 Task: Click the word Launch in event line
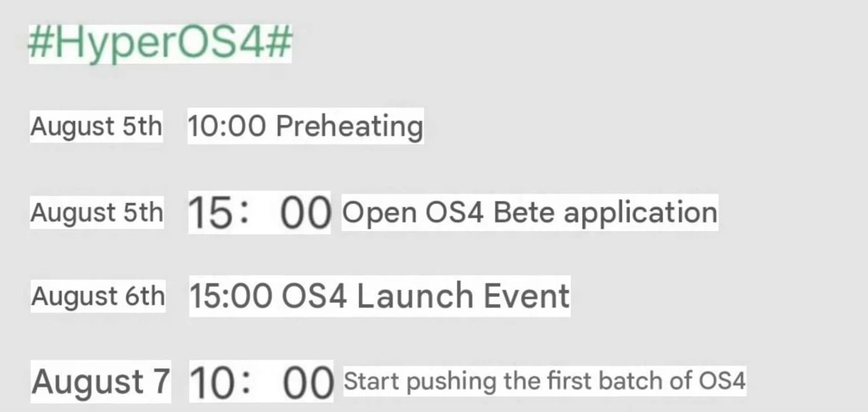(415, 296)
